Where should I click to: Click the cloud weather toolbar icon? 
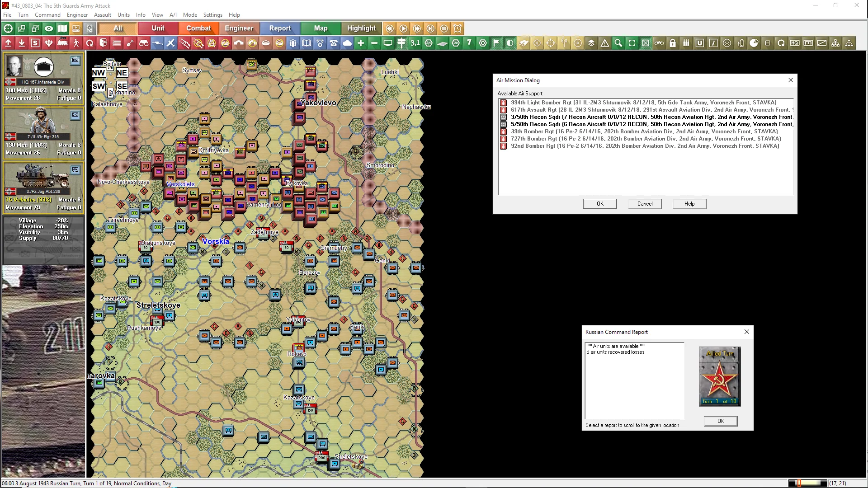click(347, 43)
